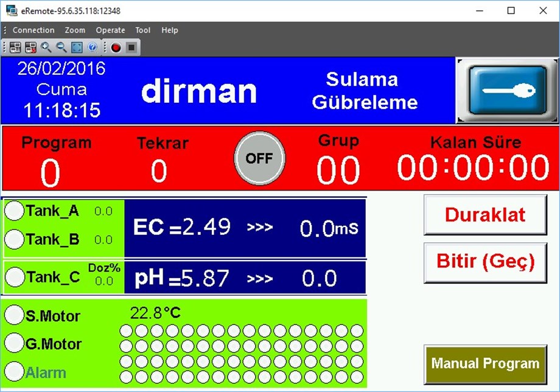Screen dimensions: 560x392
Task: Click the Connect icon on the toolbar
Action: pos(15,47)
